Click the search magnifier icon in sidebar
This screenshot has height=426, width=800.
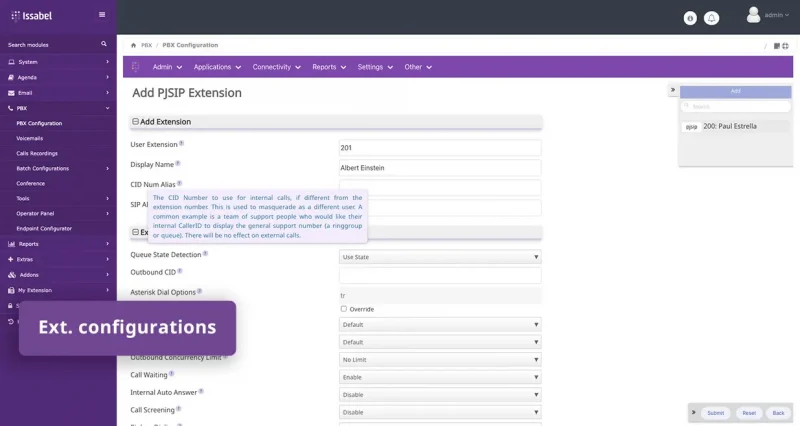click(104, 45)
